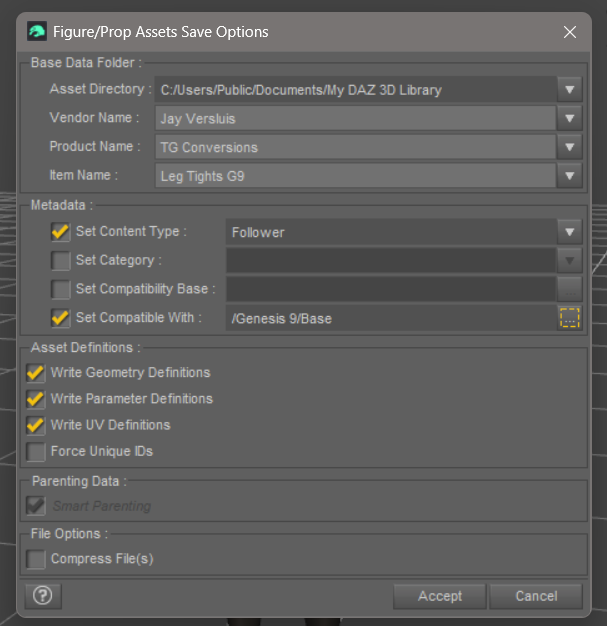The image size is (607, 626).
Task: Click the Cancel button
Action: click(x=536, y=596)
